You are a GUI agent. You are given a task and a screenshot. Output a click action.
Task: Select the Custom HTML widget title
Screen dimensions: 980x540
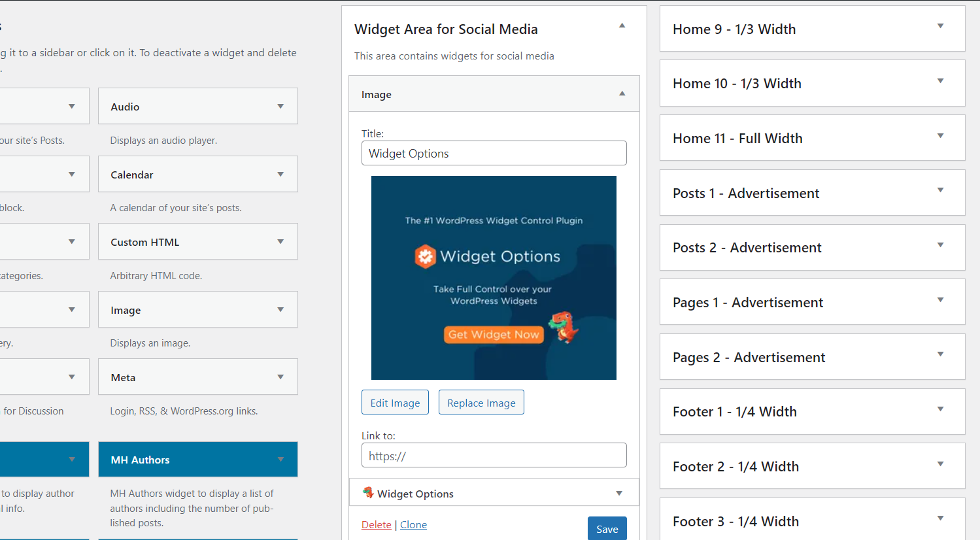(x=145, y=242)
